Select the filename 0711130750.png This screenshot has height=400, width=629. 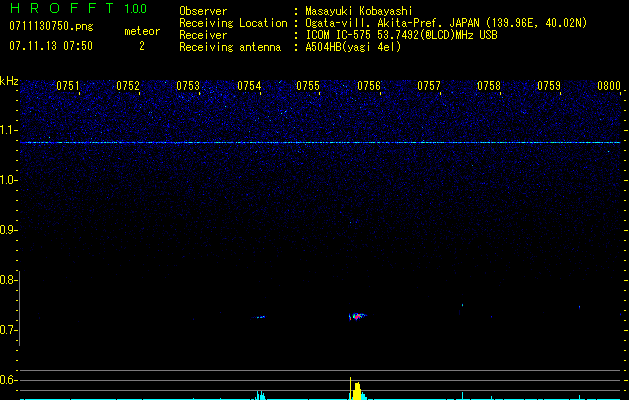[x=51, y=27]
